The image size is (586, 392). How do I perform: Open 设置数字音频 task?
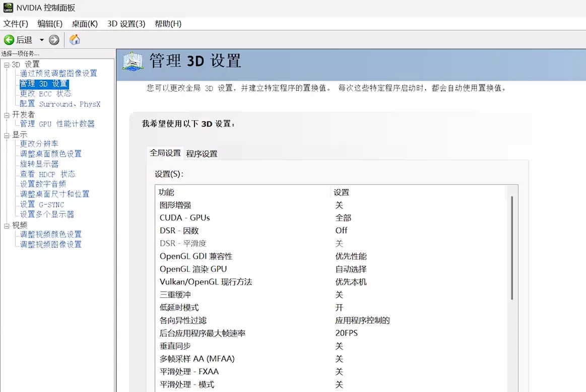[x=43, y=184]
